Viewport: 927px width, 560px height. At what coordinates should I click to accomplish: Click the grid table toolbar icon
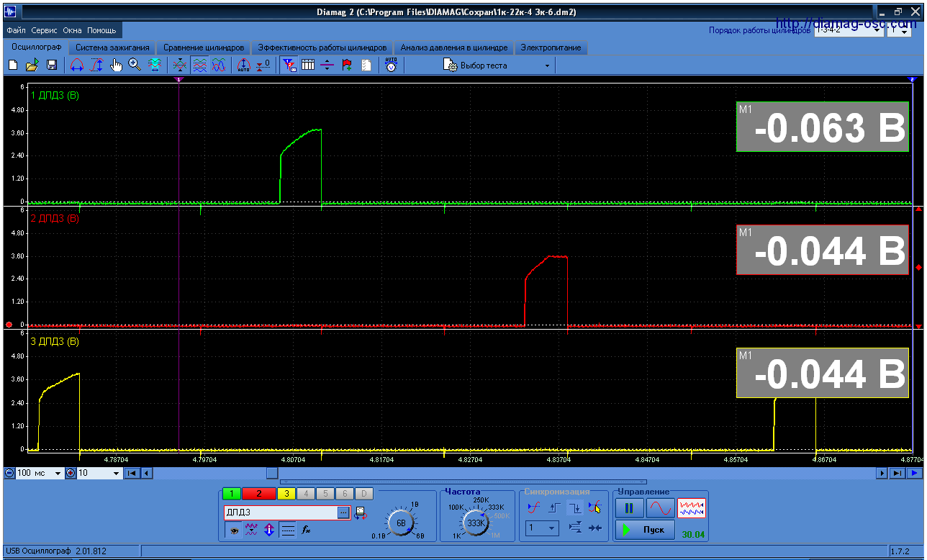(308, 66)
